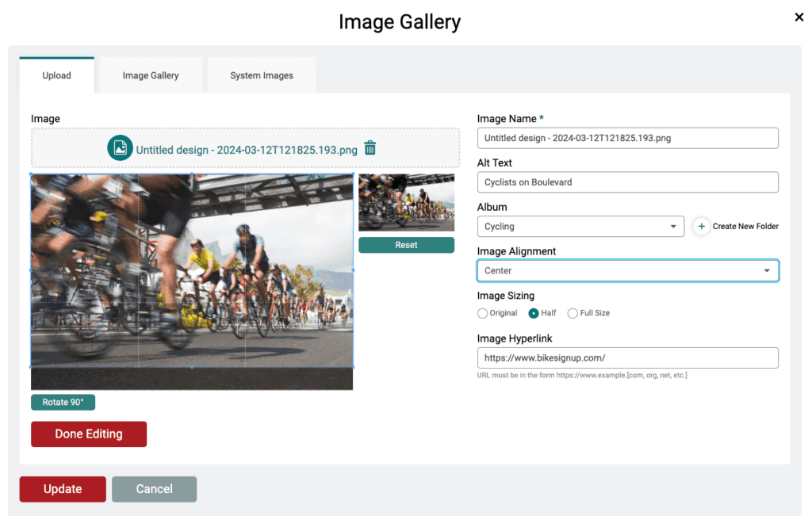Choose the Full Size image sizing option
Image resolution: width=812 pixels, height=516 pixels.
(x=573, y=313)
